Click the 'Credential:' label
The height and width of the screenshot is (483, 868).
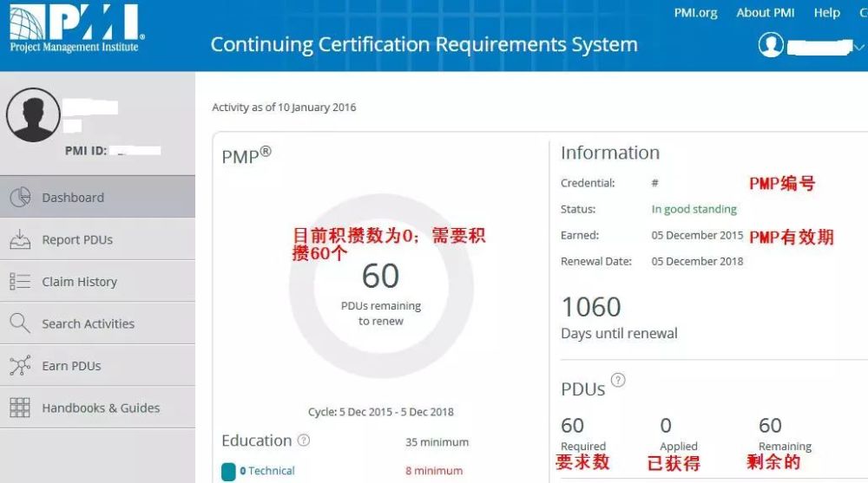(588, 183)
